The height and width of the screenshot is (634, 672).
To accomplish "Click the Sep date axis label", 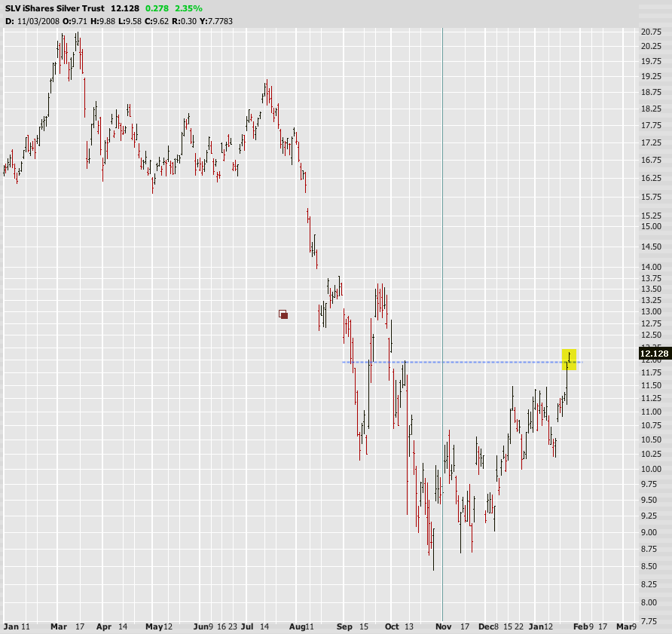I will [344, 626].
